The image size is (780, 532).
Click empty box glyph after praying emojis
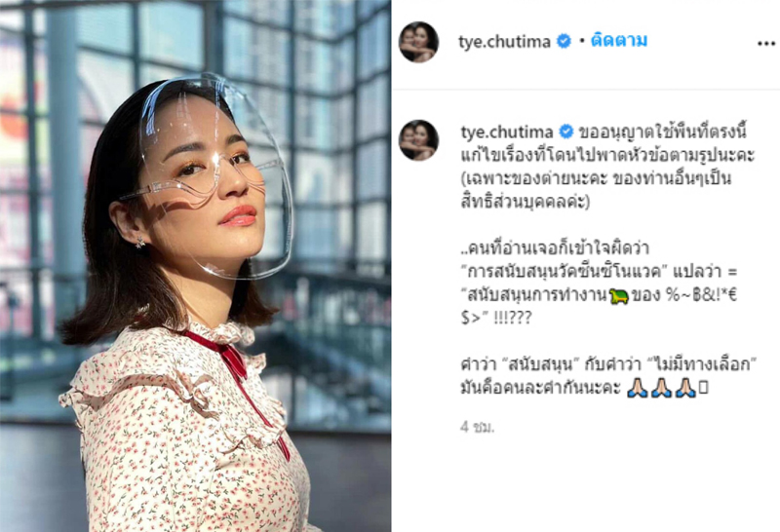pyautogui.click(x=703, y=387)
